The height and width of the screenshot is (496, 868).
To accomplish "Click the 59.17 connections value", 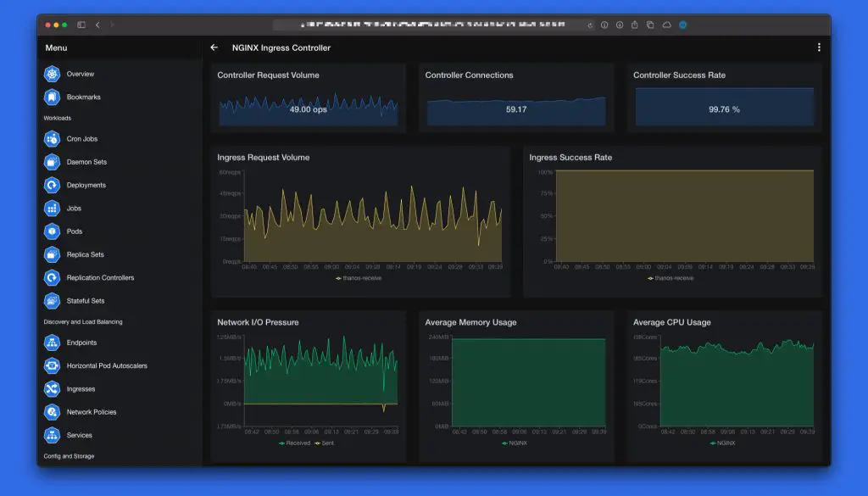I will (516, 109).
